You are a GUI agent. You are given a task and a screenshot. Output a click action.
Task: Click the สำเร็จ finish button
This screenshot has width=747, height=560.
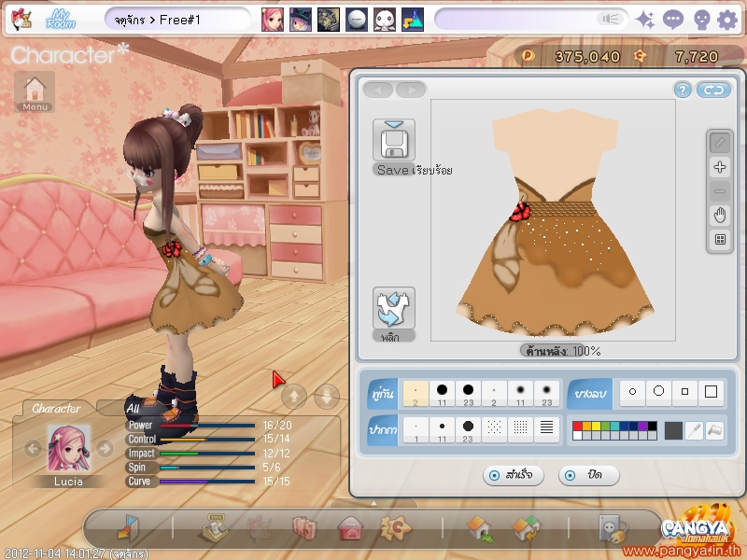tap(513, 475)
